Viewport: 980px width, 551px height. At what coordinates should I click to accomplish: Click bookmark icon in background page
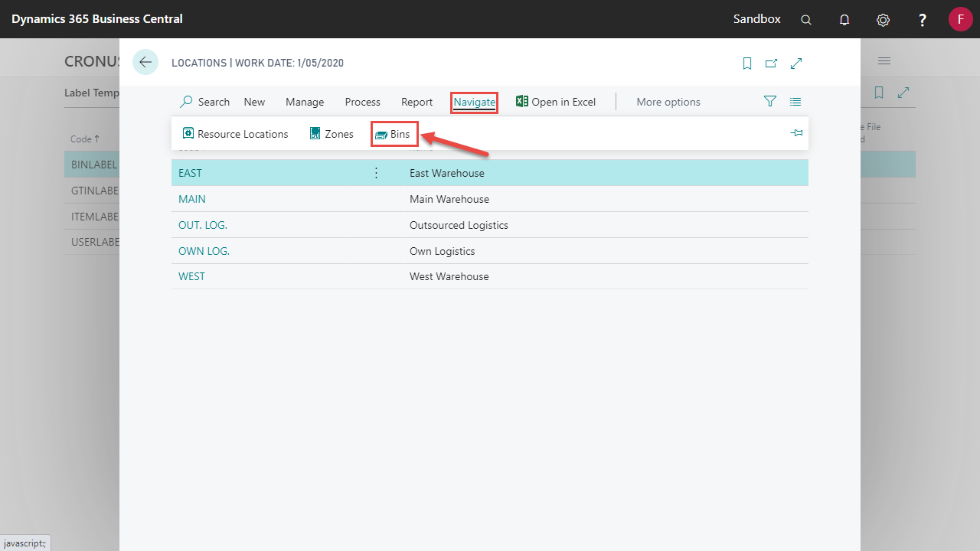[x=879, y=93]
